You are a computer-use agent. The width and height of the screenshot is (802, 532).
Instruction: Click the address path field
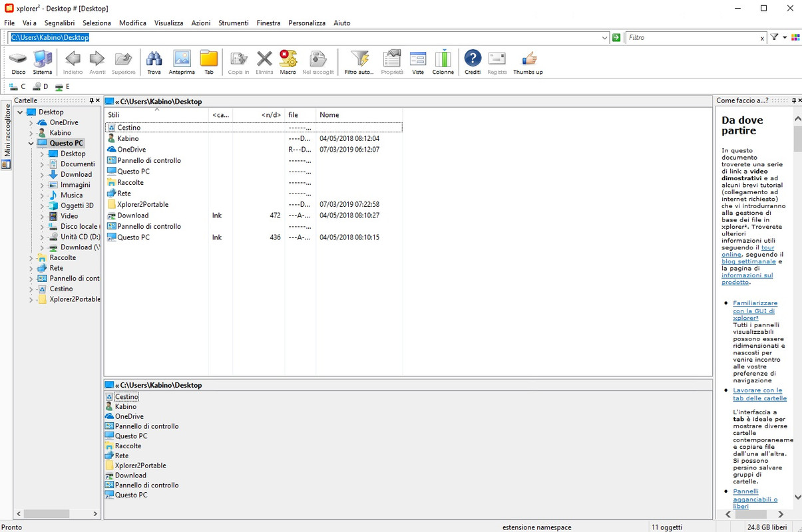(304, 38)
